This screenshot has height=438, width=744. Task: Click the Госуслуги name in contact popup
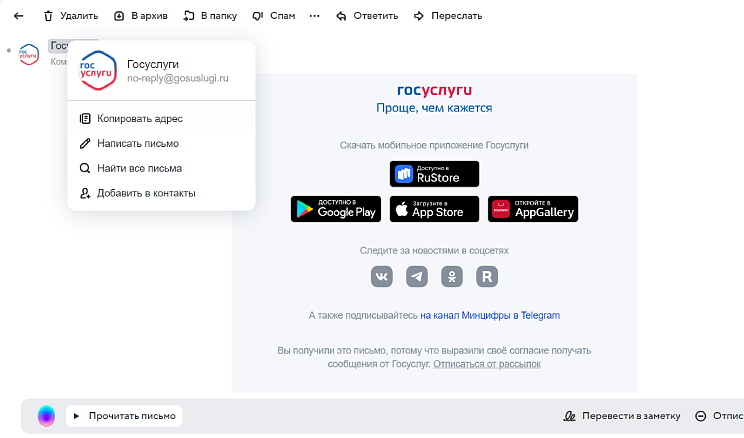[x=152, y=64]
